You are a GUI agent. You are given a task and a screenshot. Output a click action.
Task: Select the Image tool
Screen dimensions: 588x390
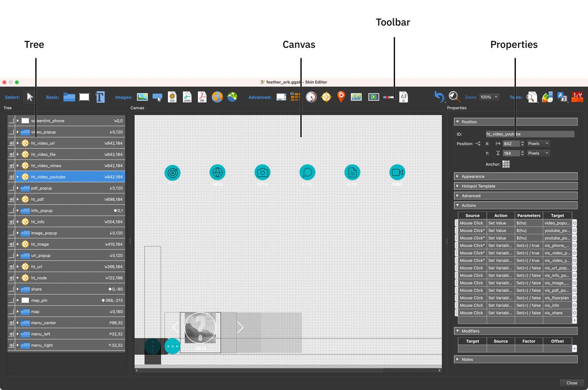[142, 97]
